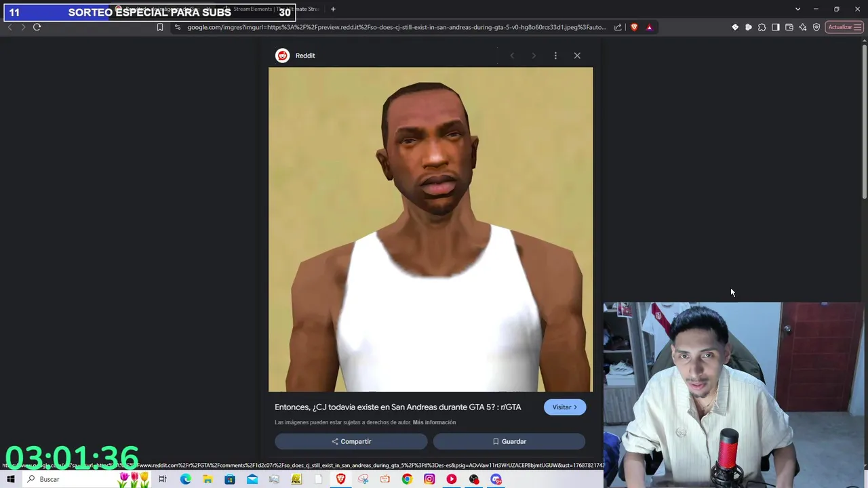Viewport: 868px width, 488px height.
Task: Open the Windows Start menu
Action: pos(10,479)
